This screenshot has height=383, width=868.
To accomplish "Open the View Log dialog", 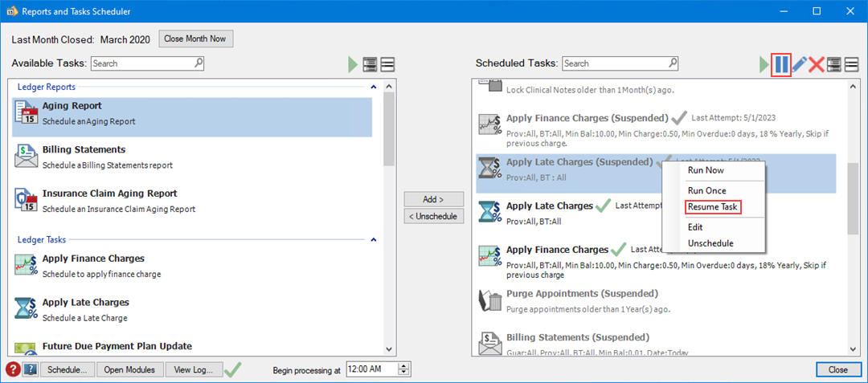I will coord(193,369).
